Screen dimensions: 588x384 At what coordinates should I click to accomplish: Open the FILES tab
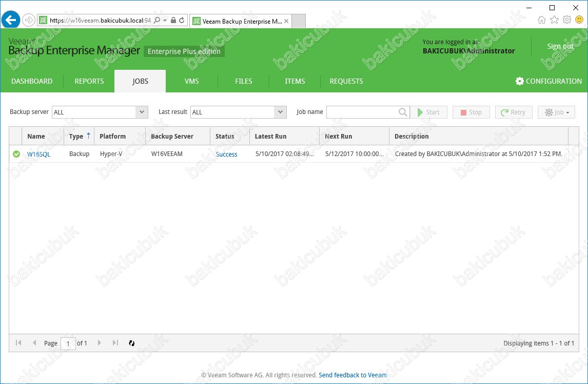pyautogui.click(x=243, y=81)
